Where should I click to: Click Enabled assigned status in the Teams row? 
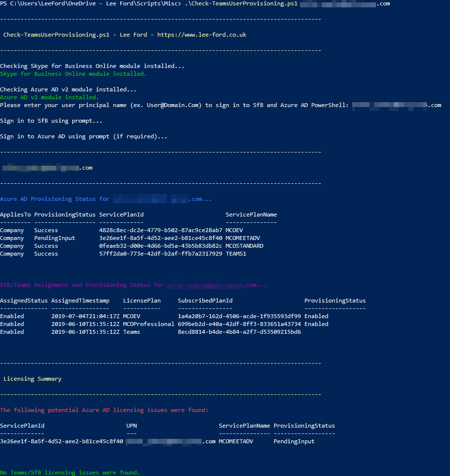(12, 332)
